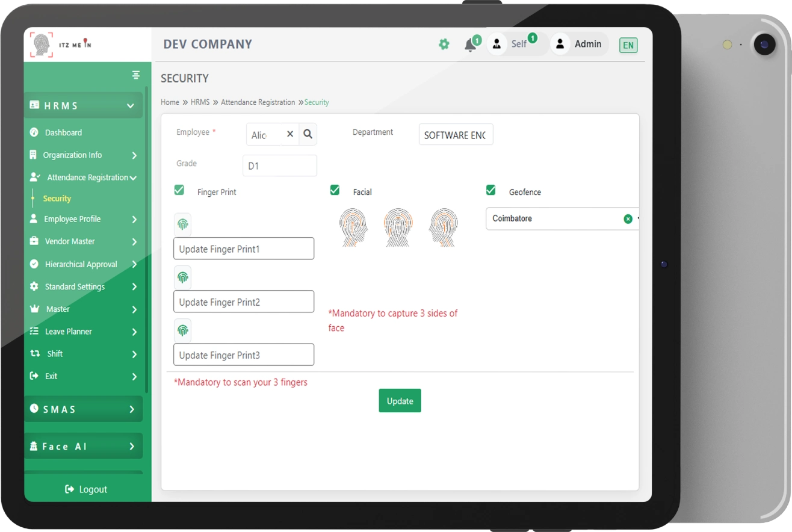
Task: Click the Update Finger Print2 field
Action: (x=244, y=302)
